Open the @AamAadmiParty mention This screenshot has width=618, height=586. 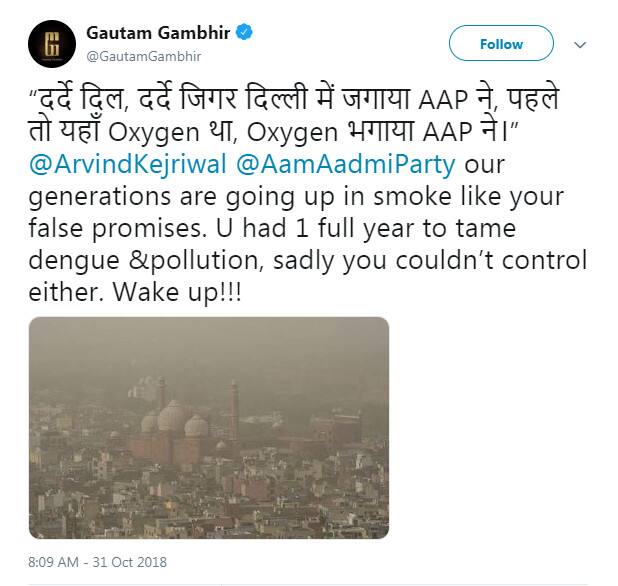(346, 164)
